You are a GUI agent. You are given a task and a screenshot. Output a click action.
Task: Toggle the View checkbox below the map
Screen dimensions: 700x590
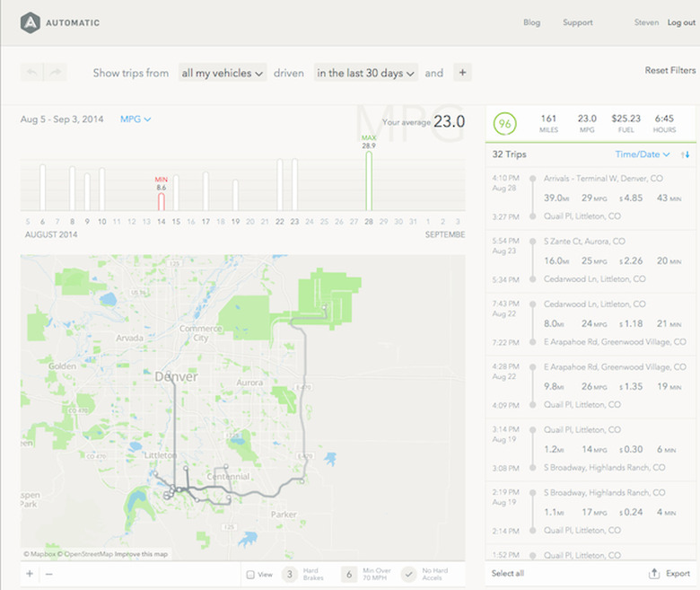point(250,575)
